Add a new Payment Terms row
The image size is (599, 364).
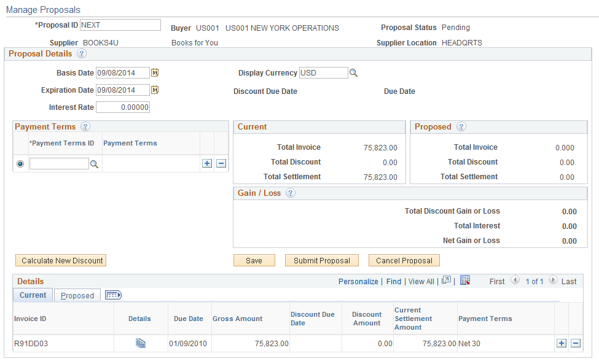pyautogui.click(x=207, y=163)
